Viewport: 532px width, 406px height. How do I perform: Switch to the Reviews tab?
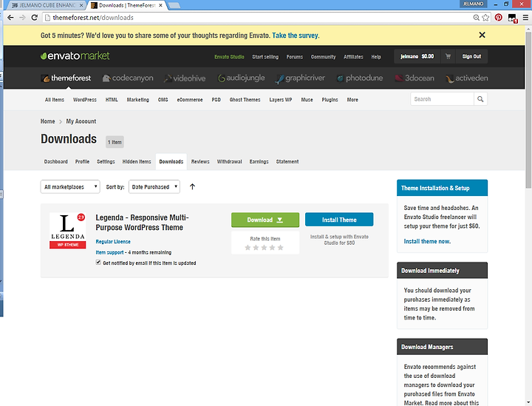[200, 161]
